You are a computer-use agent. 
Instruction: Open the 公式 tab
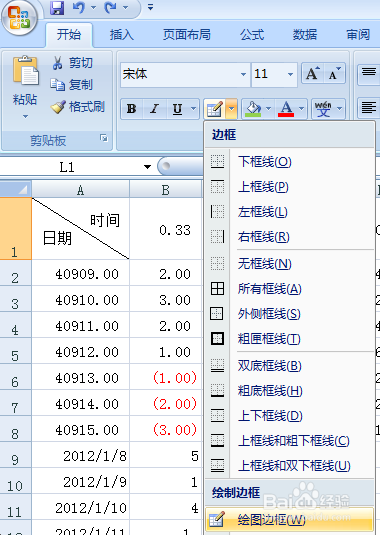[252, 34]
